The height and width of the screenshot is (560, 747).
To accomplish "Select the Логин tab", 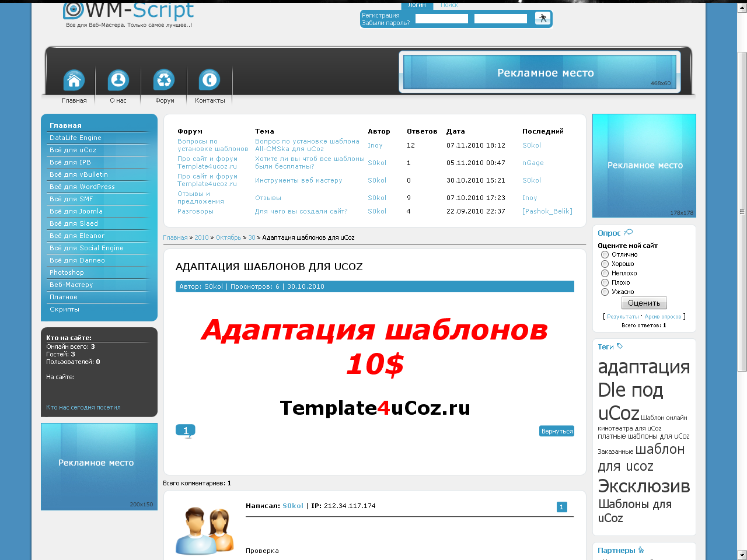I will coord(417,5).
